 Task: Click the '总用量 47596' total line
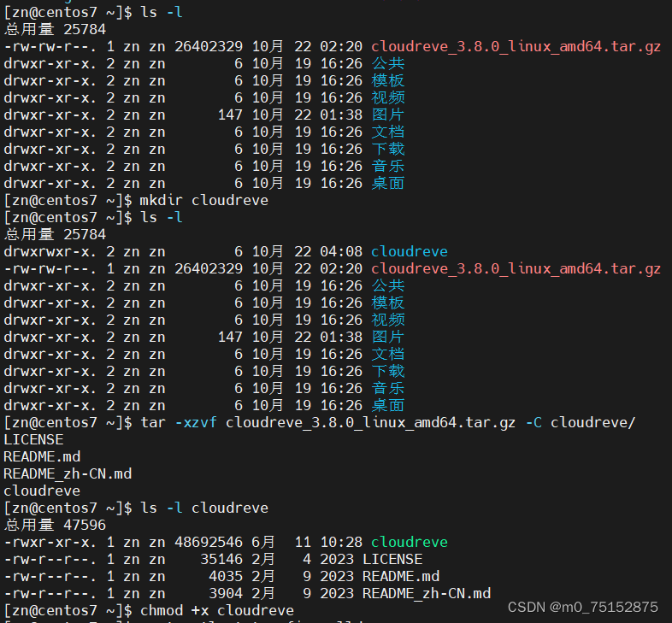tap(55, 526)
